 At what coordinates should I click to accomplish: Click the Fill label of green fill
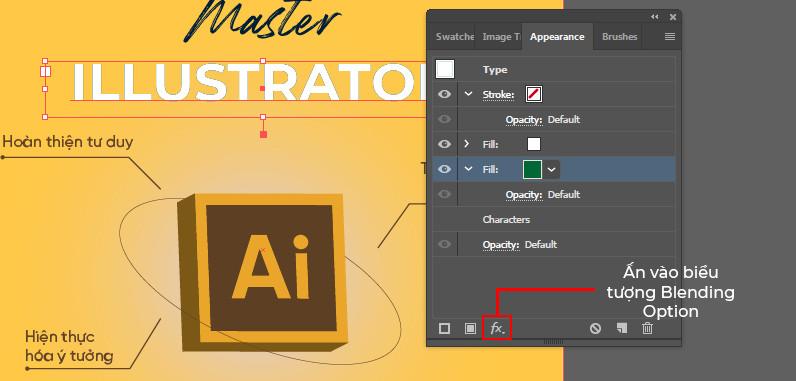point(490,169)
